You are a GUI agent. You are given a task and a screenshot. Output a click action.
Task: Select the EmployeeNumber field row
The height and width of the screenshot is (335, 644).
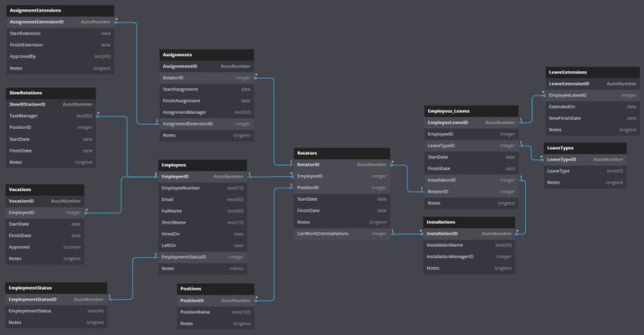(x=203, y=188)
